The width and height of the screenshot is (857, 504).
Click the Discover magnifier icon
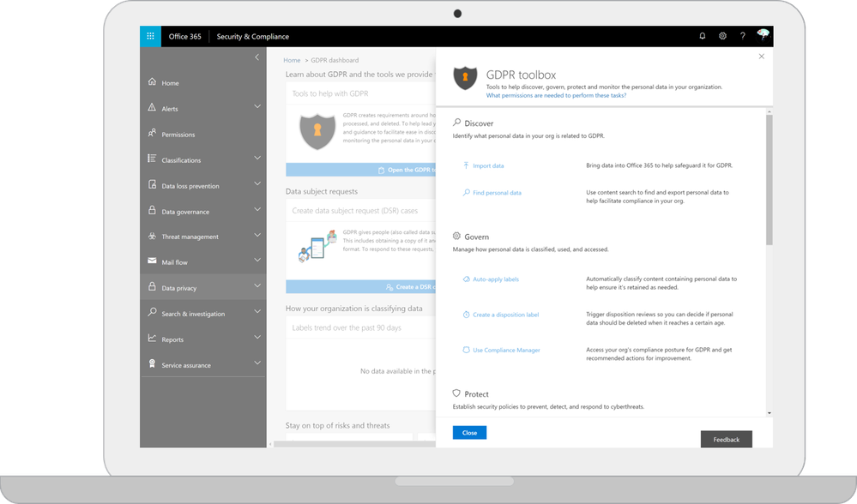[457, 123]
